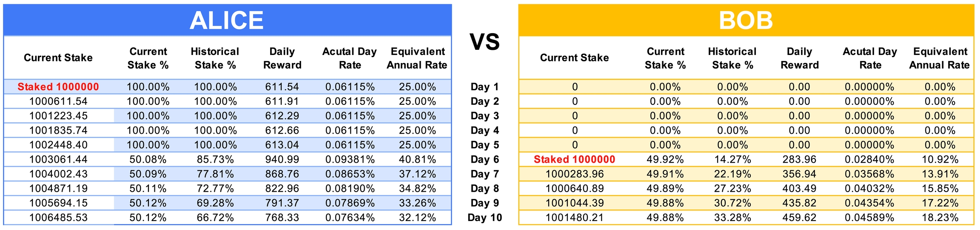Select the 1001480.21 stake cell in Bob's table
This screenshot has width=980, height=230.
(574, 218)
